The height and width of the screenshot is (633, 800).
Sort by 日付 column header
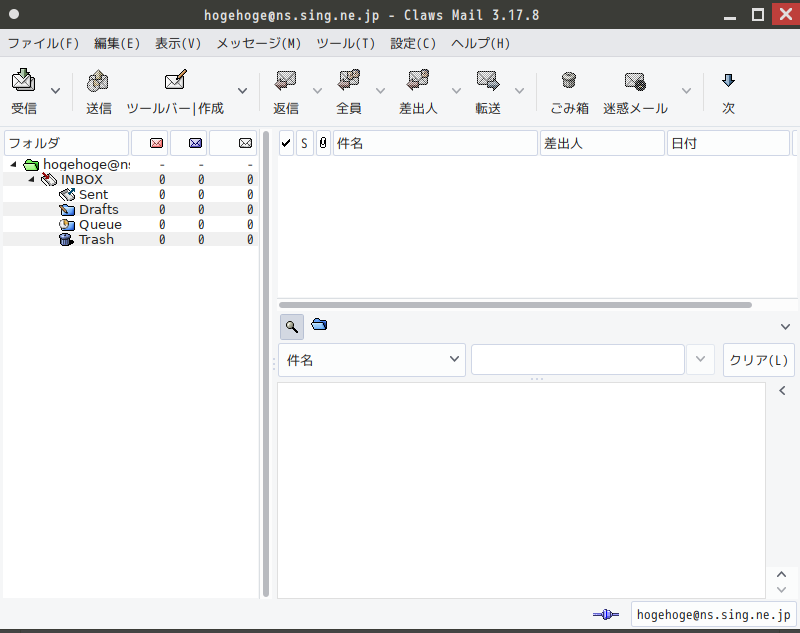coord(728,143)
